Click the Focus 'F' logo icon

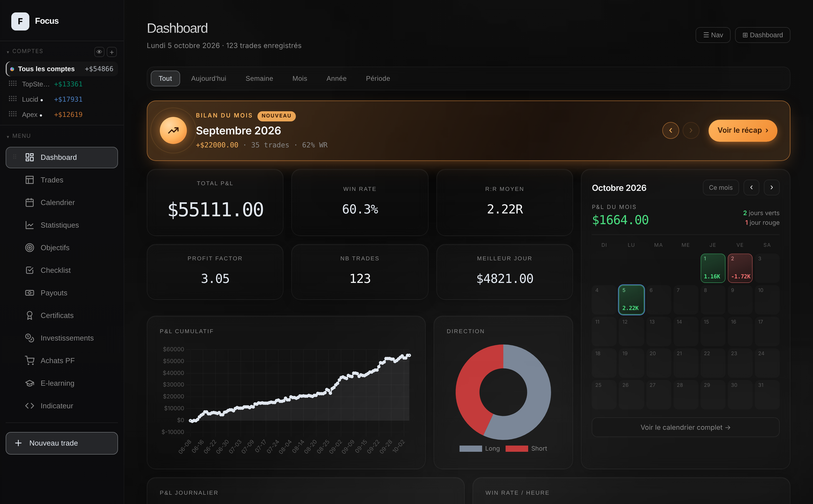tap(20, 21)
